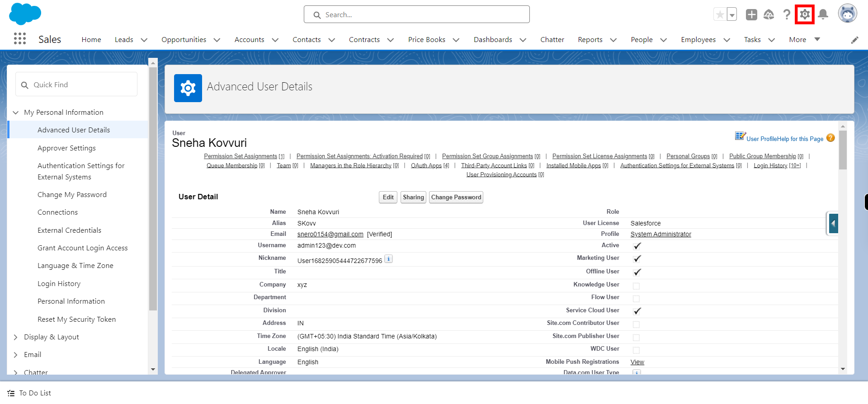The image size is (868, 404).
Task: Toggle the Knowledge User checkbox
Action: point(636,286)
